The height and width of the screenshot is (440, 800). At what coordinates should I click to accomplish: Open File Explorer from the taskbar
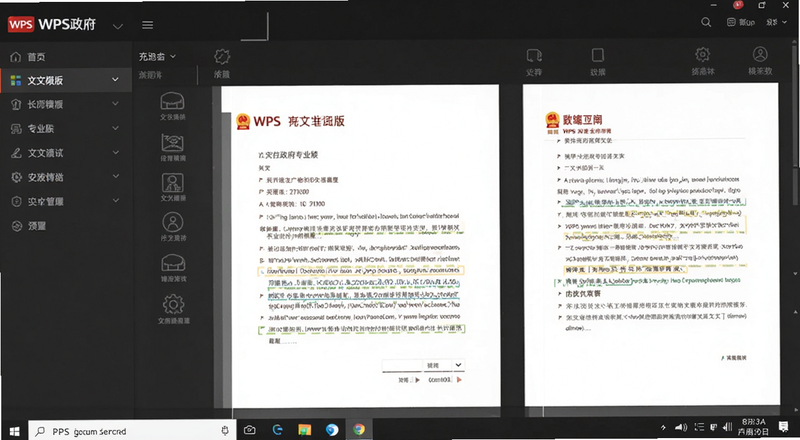[x=305, y=430]
